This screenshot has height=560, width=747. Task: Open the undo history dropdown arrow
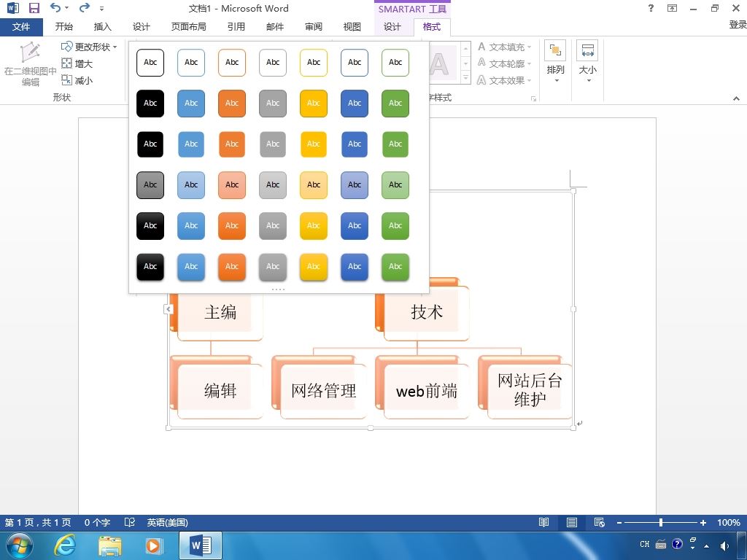click(x=66, y=8)
